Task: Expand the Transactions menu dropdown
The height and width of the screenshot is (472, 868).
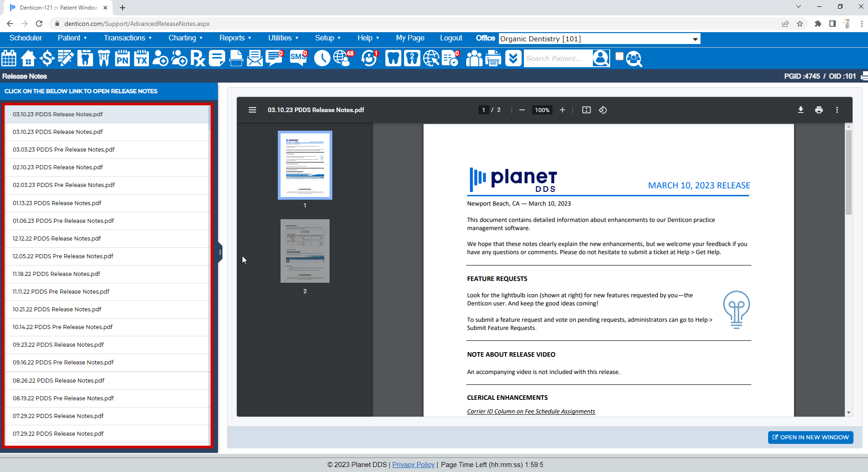Action: coord(128,38)
